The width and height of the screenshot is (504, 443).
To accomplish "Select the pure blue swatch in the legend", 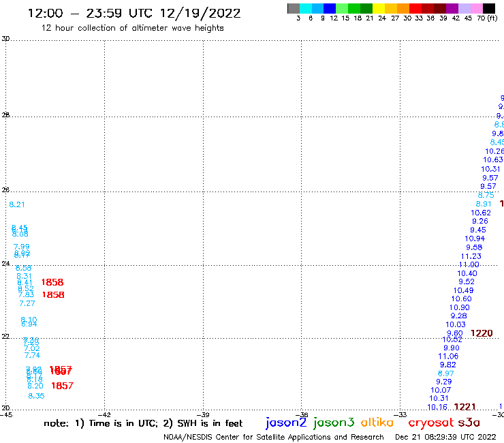I will click(330, 8).
